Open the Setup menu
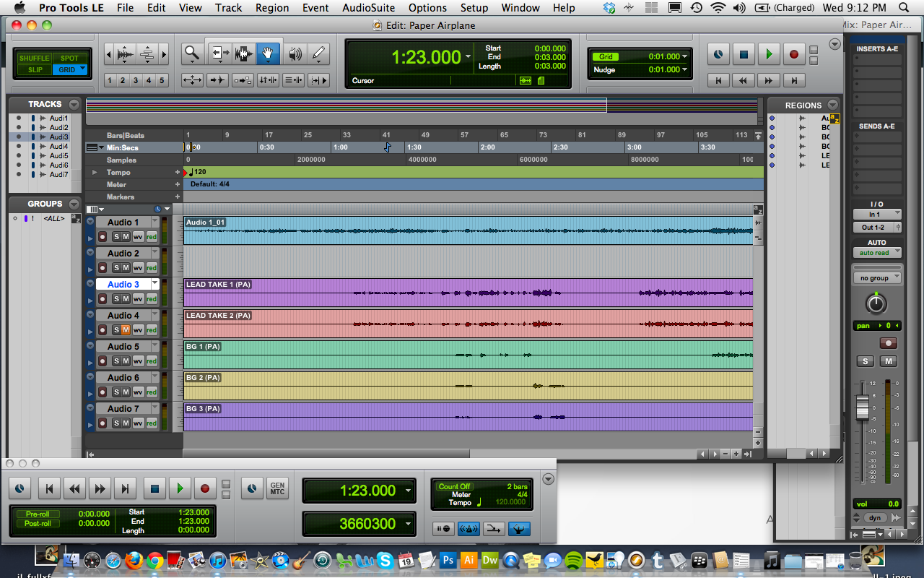 pos(474,8)
